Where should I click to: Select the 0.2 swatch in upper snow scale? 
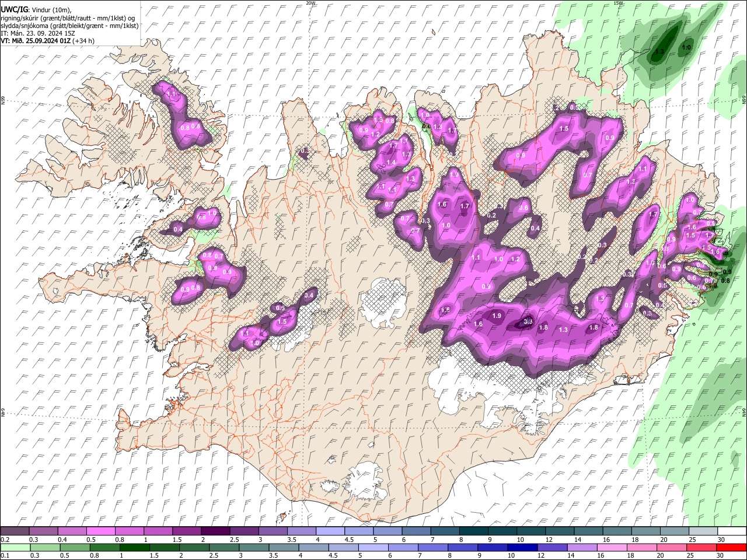[15, 531]
